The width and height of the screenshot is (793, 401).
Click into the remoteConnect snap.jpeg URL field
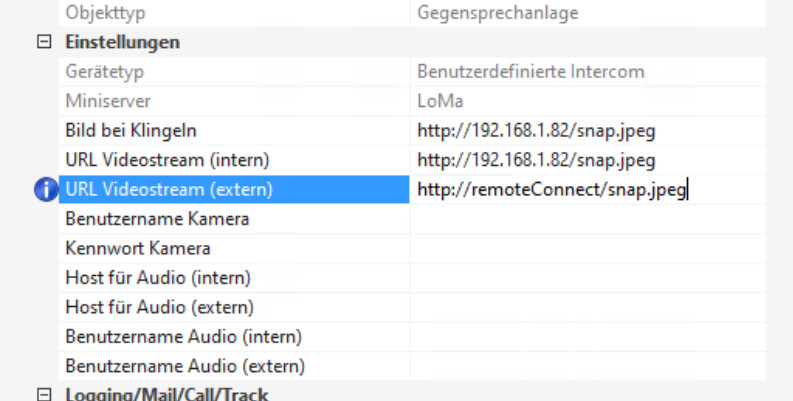coord(552,190)
